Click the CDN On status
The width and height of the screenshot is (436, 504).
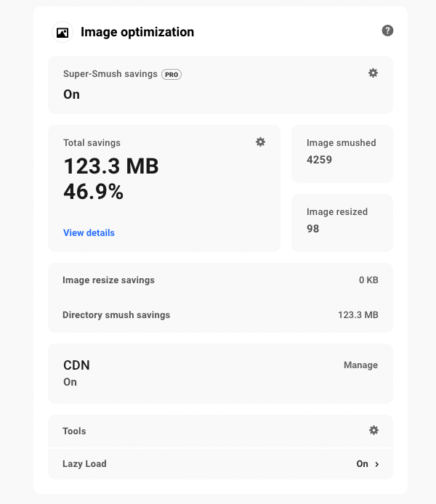[70, 382]
